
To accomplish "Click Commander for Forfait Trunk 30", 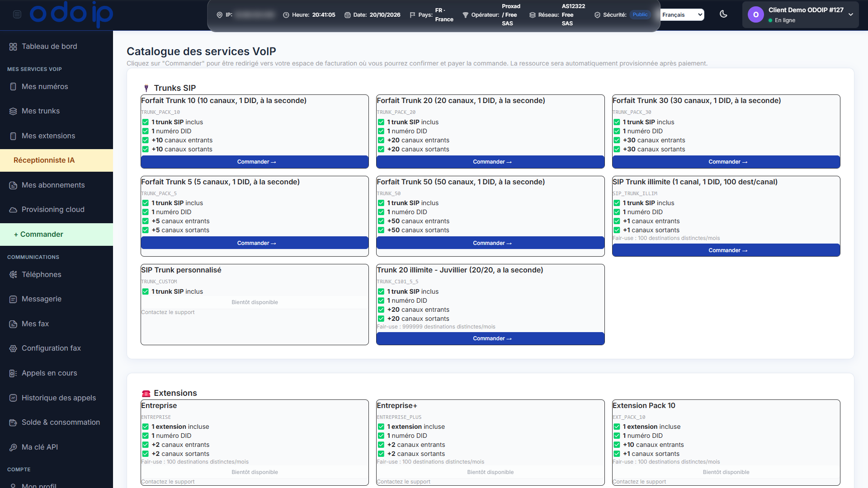I will [x=726, y=162].
